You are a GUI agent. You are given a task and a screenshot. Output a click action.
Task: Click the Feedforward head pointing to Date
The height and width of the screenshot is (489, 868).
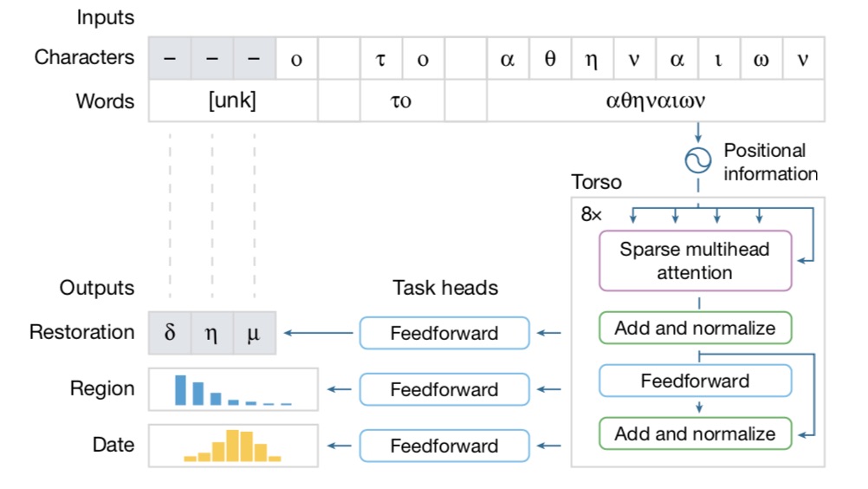(x=444, y=446)
